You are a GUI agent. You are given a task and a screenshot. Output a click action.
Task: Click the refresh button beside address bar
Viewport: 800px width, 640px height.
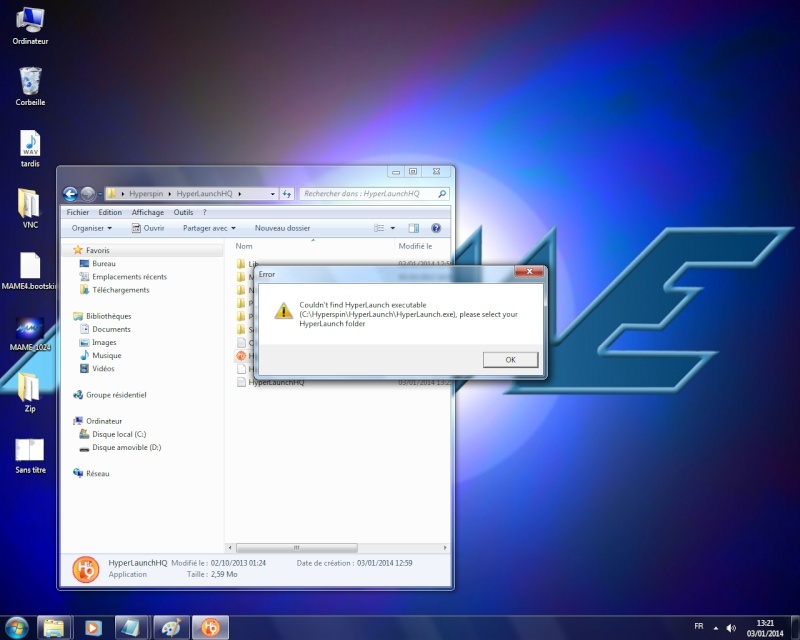click(287, 194)
